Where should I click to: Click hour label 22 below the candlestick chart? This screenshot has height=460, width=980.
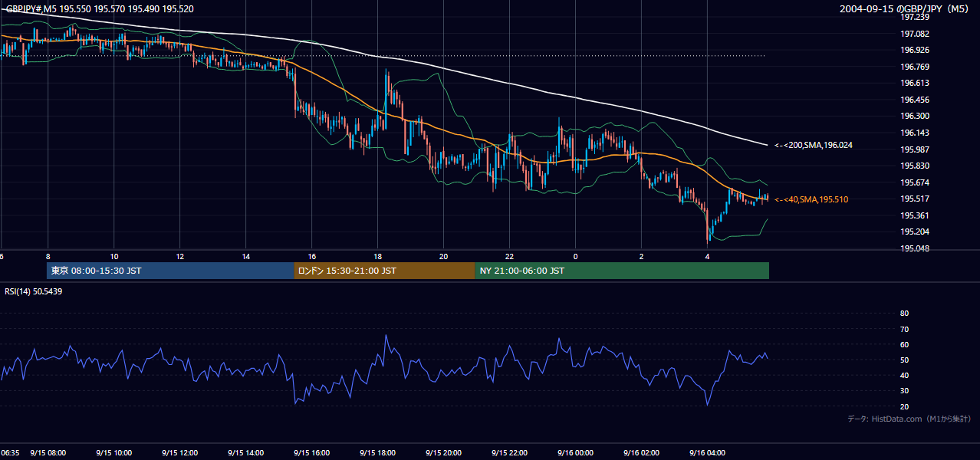pos(509,256)
